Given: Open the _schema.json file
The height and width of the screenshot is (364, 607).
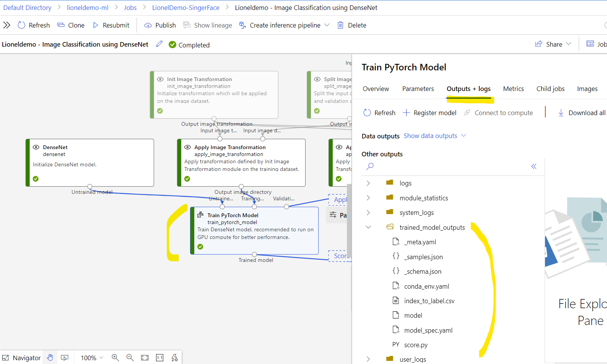Looking at the screenshot, I should (423, 271).
